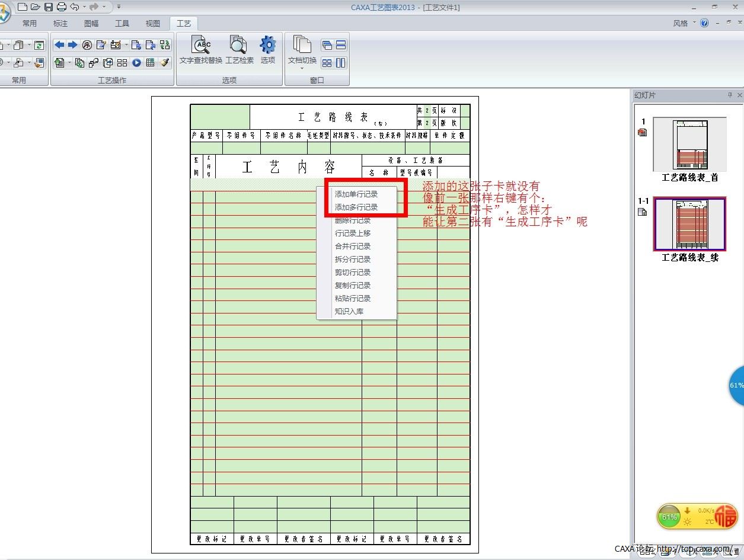The image size is (744, 560).
Task: Select the 工艺路线表_首 slide thumbnail
Action: [689, 144]
